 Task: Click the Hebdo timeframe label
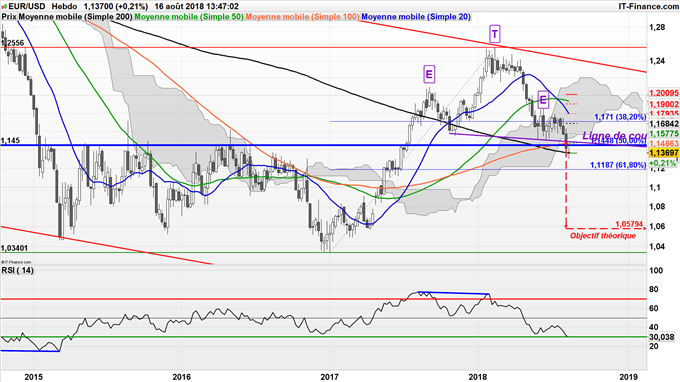coord(64,7)
